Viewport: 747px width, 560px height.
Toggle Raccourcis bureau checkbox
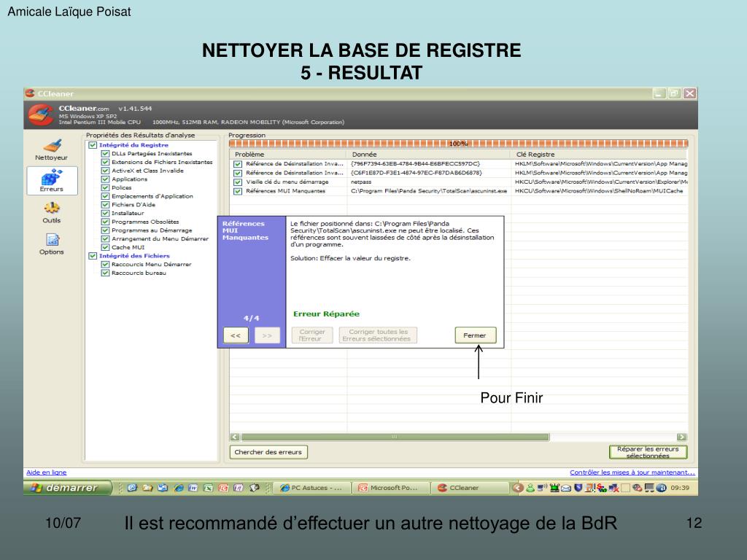coord(105,273)
